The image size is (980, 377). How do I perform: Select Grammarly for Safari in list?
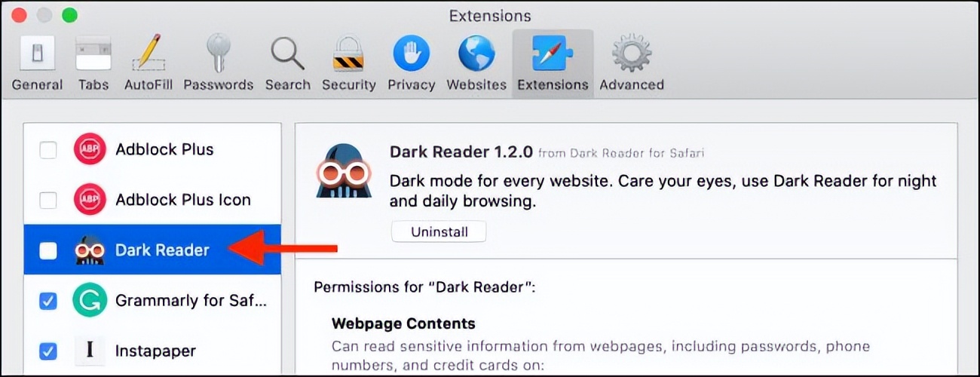(x=152, y=300)
